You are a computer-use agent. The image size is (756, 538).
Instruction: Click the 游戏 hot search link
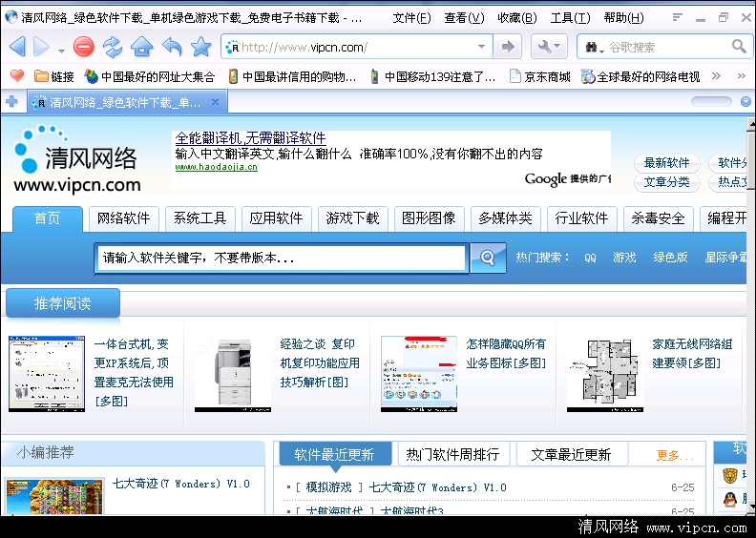[x=624, y=258]
